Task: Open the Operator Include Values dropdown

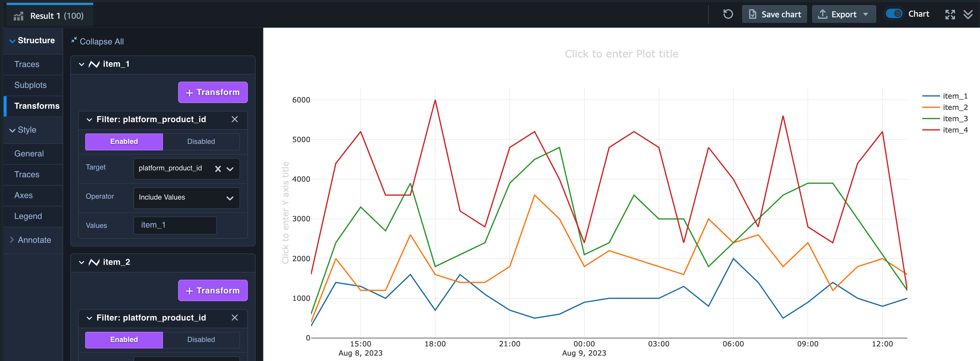Action: (186, 198)
